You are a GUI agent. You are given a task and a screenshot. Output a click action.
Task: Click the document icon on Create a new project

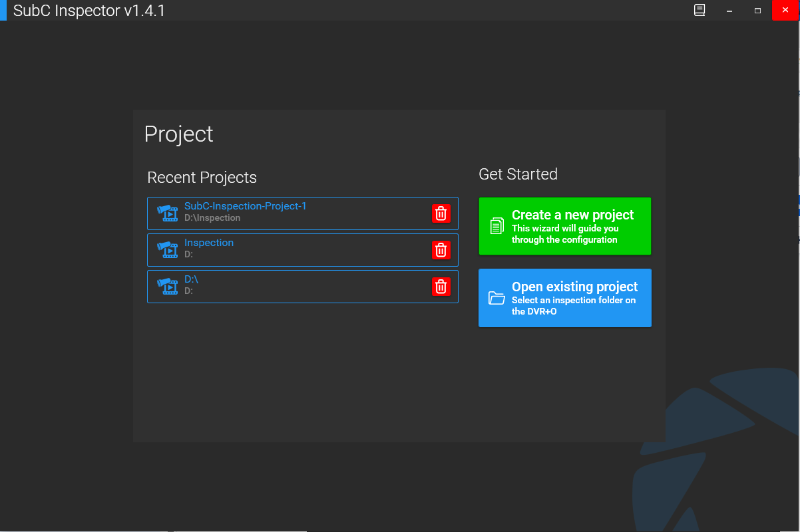tap(497, 226)
